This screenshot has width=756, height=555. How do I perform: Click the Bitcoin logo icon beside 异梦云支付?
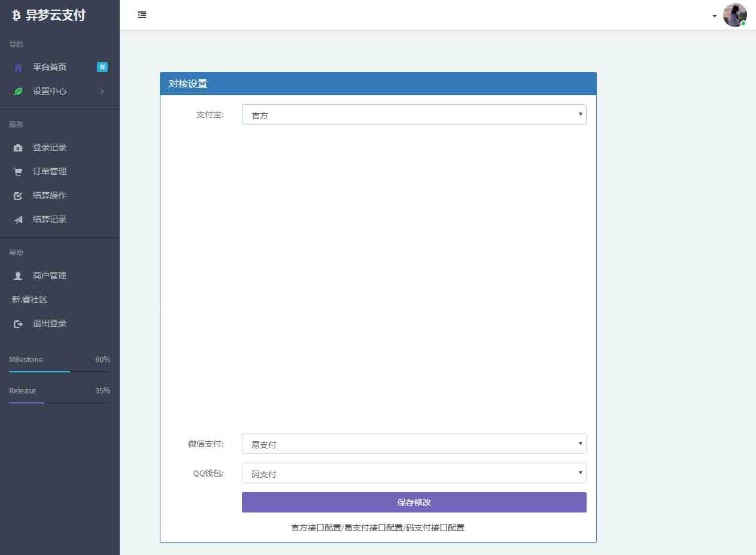(16, 16)
